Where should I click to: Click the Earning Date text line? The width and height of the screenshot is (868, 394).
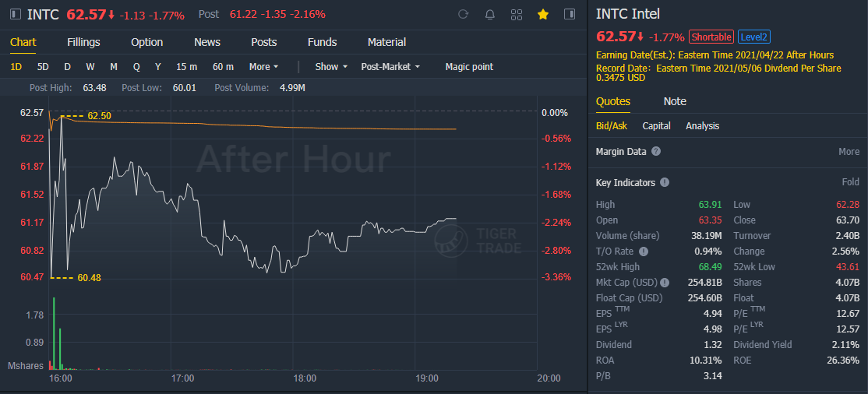(715, 55)
